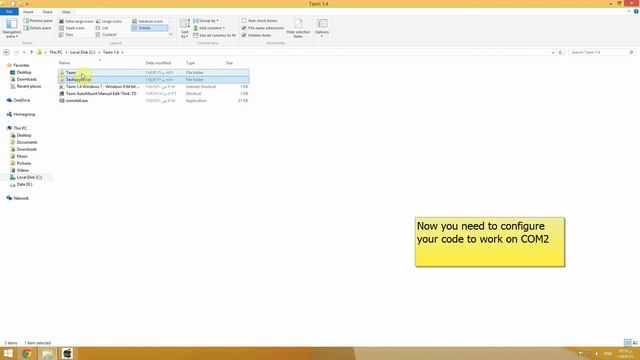Open Desktop under Favorites
The height and width of the screenshot is (360, 640).
(24, 72)
